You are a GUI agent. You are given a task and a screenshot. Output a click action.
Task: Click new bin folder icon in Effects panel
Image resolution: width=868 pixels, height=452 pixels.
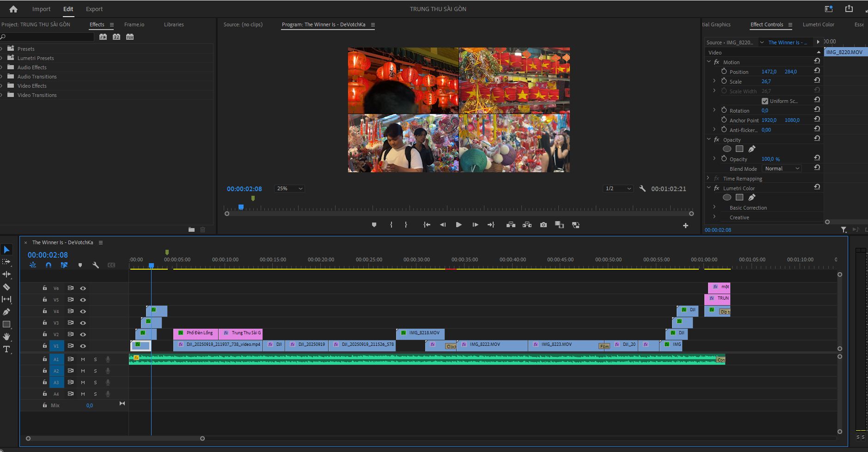point(191,229)
